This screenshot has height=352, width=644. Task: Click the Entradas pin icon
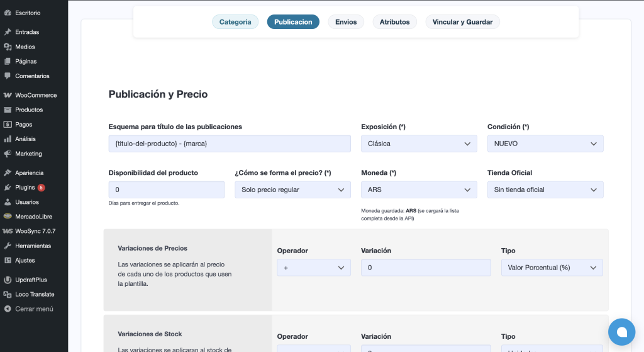pos(8,32)
